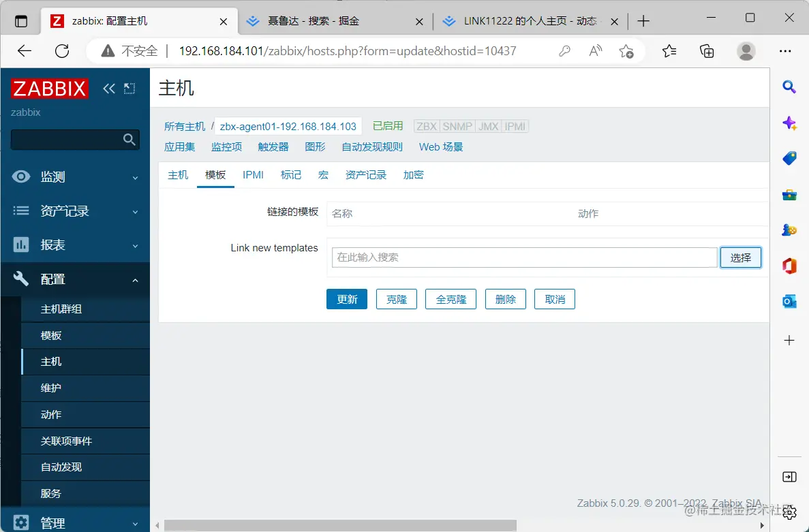
Task: Open Edge sidebar search icon
Action: pos(789,87)
